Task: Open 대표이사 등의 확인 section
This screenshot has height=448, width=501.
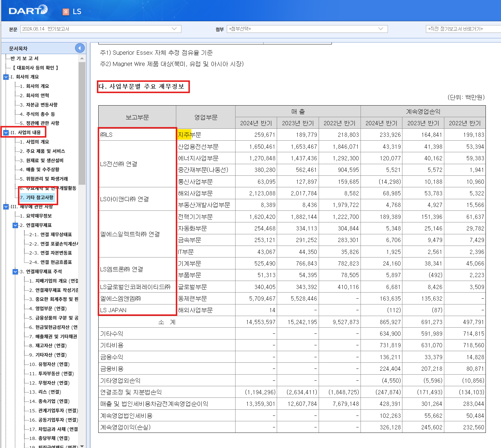Action: [35, 68]
